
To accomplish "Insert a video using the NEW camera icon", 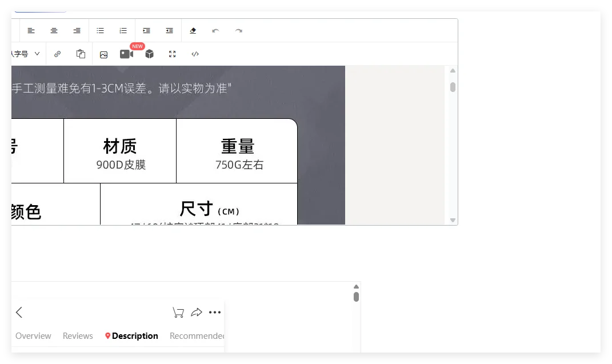I will 126,54.
